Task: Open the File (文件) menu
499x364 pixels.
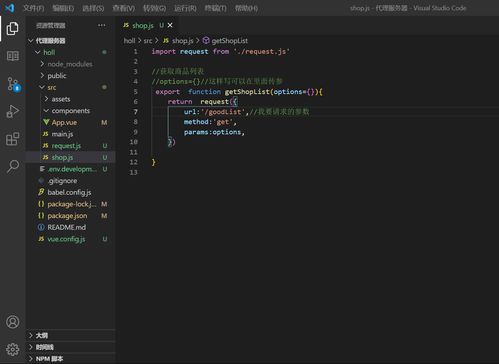Action: tap(34, 8)
